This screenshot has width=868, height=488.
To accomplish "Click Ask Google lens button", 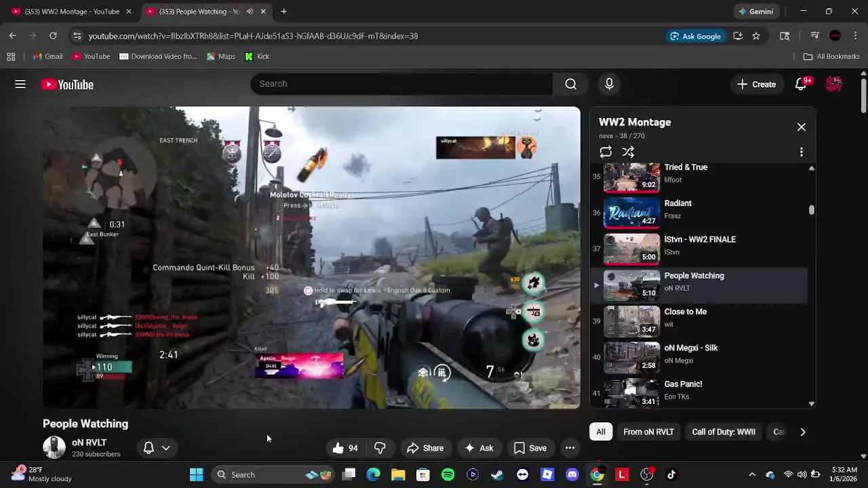I will click(x=696, y=36).
